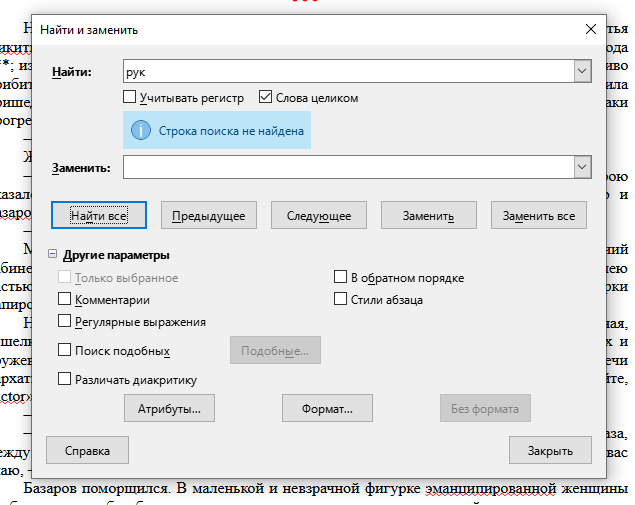Image resolution: width=635 pixels, height=505 pixels.
Task: Close the dialog with 'Закрыть' button
Action: click(549, 451)
